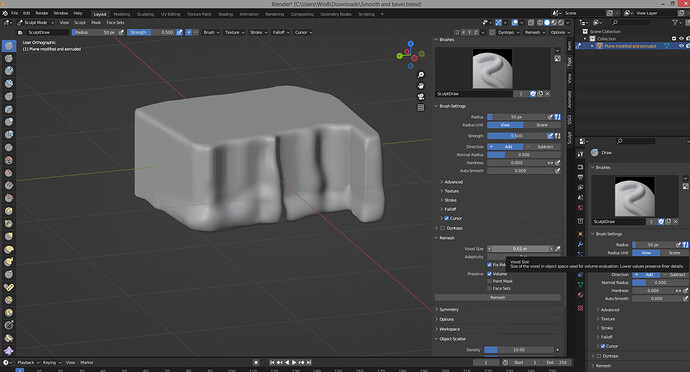Open the Modifiers wrench tab in Properties
The image size is (690, 372).
(x=580, y=244)
